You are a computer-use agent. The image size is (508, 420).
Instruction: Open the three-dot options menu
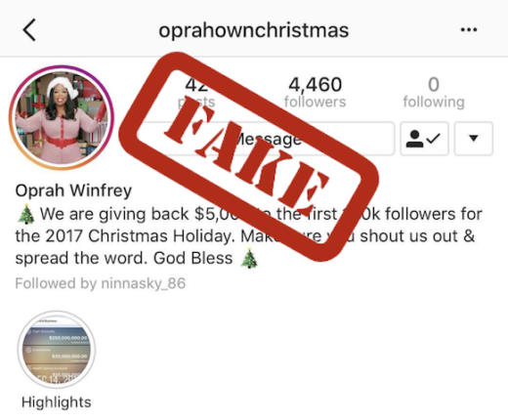pos(469,30)
